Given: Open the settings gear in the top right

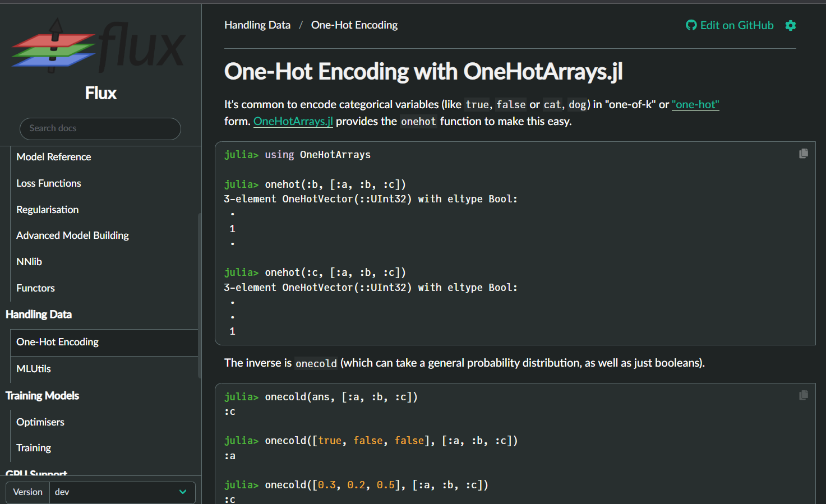Looking at the screenshot, I should point(791,25).
